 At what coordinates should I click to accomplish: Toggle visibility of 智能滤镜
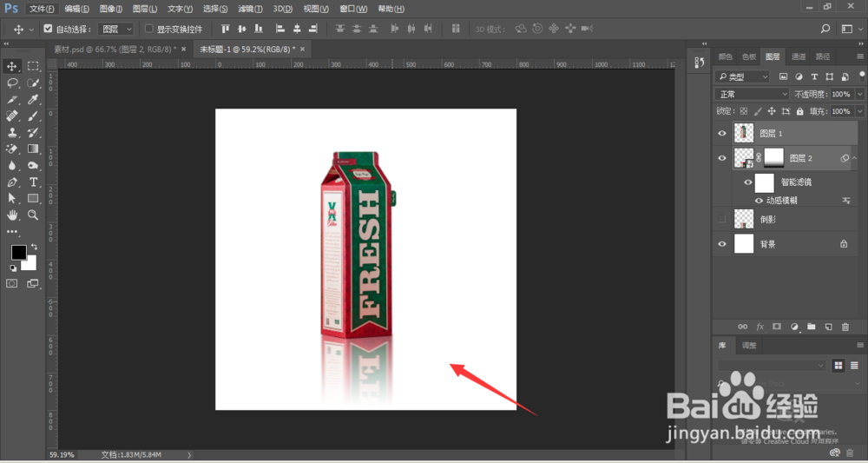pos(748,182)
